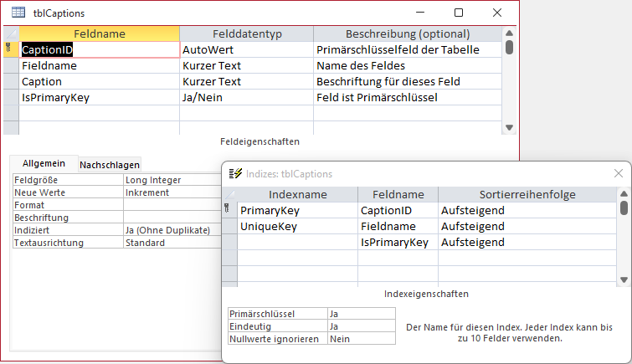632x364 pixels.
Task: Select the UniqueKey index name cell
Action: pos(297,226)
